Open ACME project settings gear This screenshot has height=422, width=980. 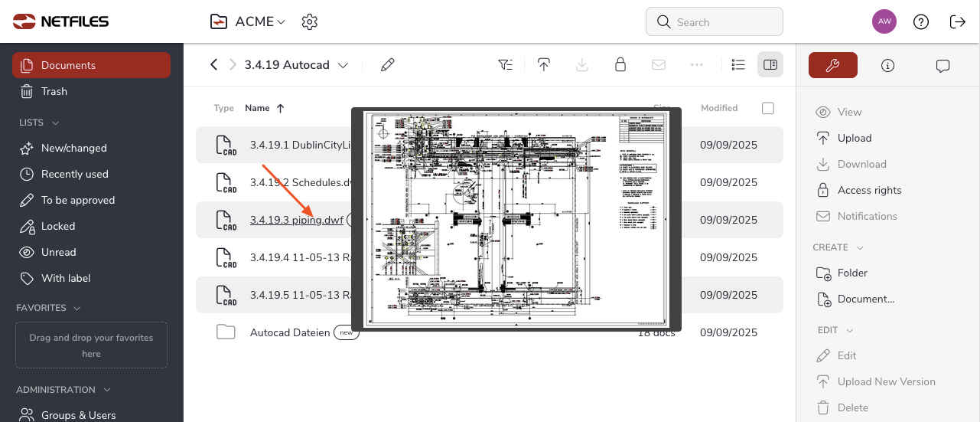point(310,22)
